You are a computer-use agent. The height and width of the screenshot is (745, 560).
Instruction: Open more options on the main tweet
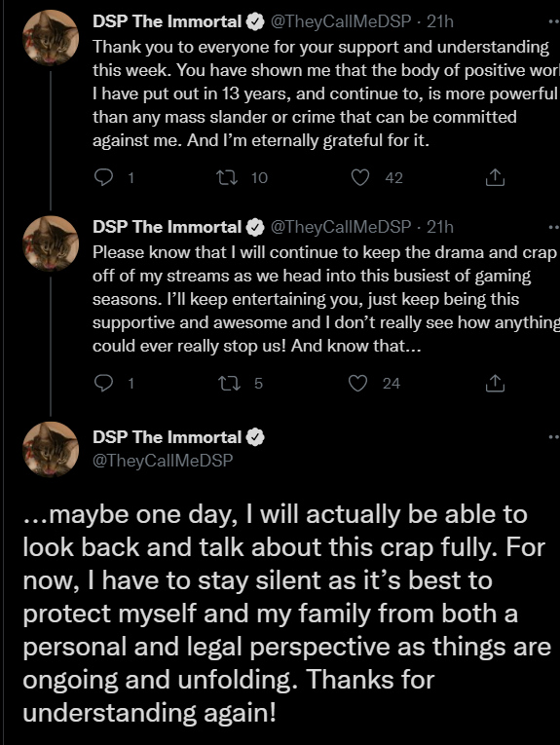tap(554, 436)
